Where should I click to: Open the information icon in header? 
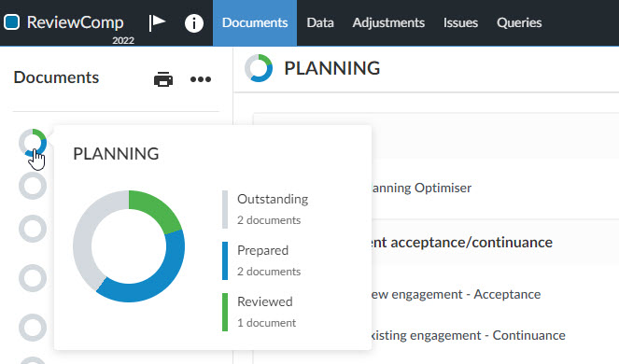pyautogui.click(x=194, y=23)
